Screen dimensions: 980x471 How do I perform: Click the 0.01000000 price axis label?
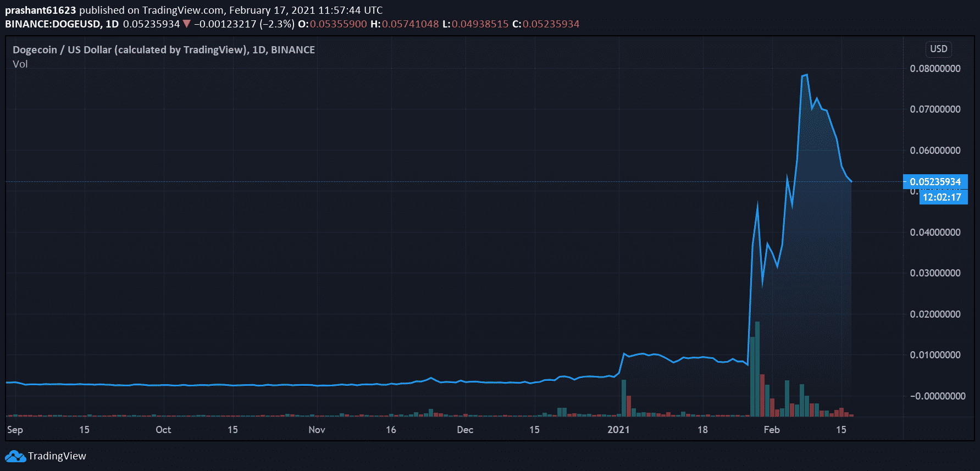[935, 355]
